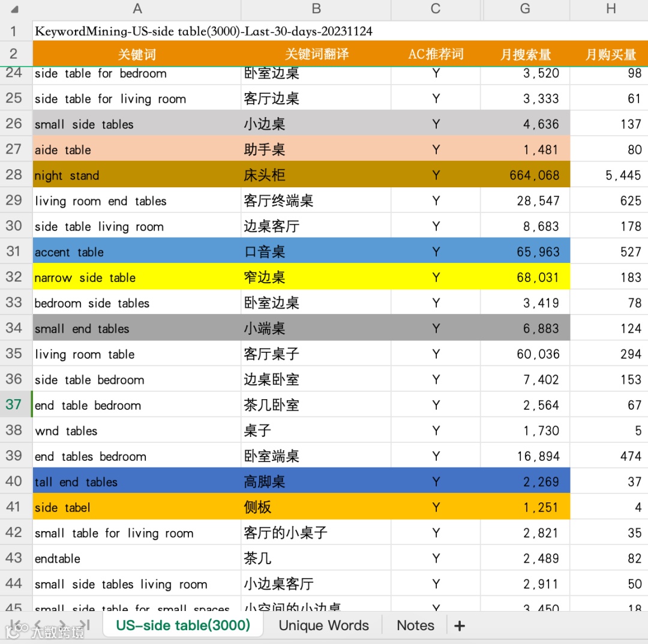The width and height of the screenshot is (648, 644).
Task: Select the cell 'tall end tables'
Action: 137,482
